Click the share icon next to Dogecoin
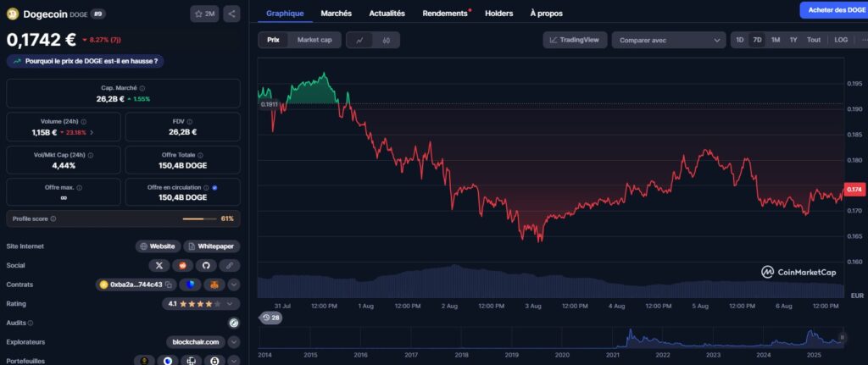The height and width of the screenshot is (365, 868). point(232,14)
